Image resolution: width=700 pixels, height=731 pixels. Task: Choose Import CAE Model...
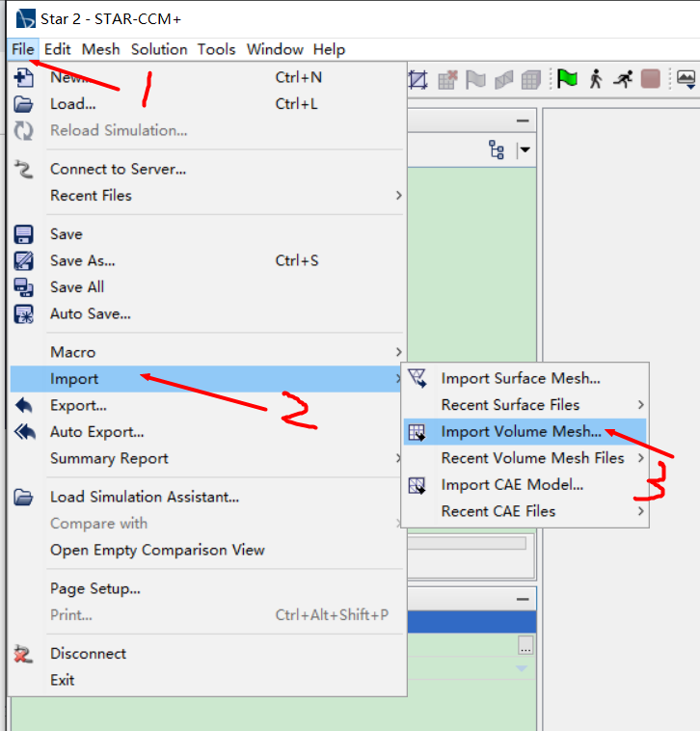tap(525, 485)
